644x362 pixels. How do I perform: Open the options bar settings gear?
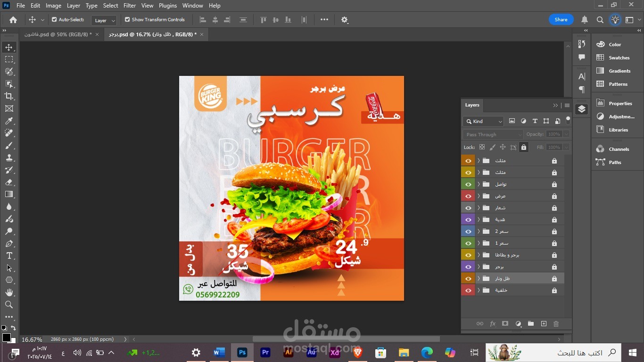345,20
